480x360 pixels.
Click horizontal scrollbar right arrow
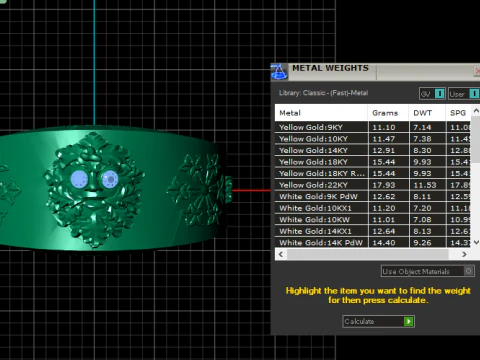pyautogui.click(x=464, y=254)
